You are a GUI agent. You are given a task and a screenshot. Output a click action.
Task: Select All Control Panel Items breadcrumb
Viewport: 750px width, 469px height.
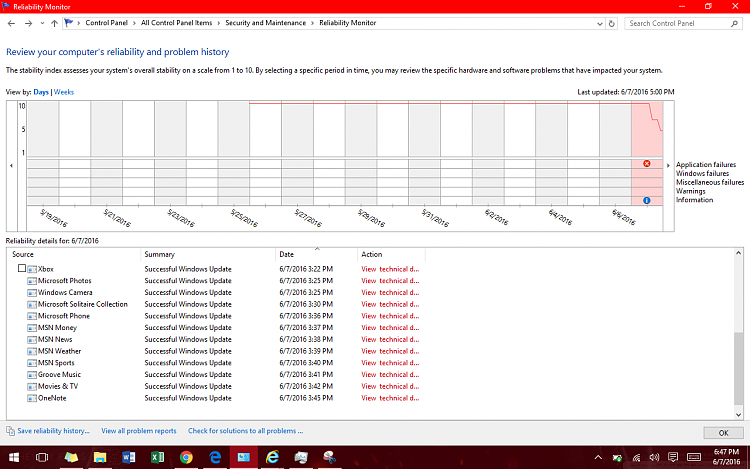[176, 22]
